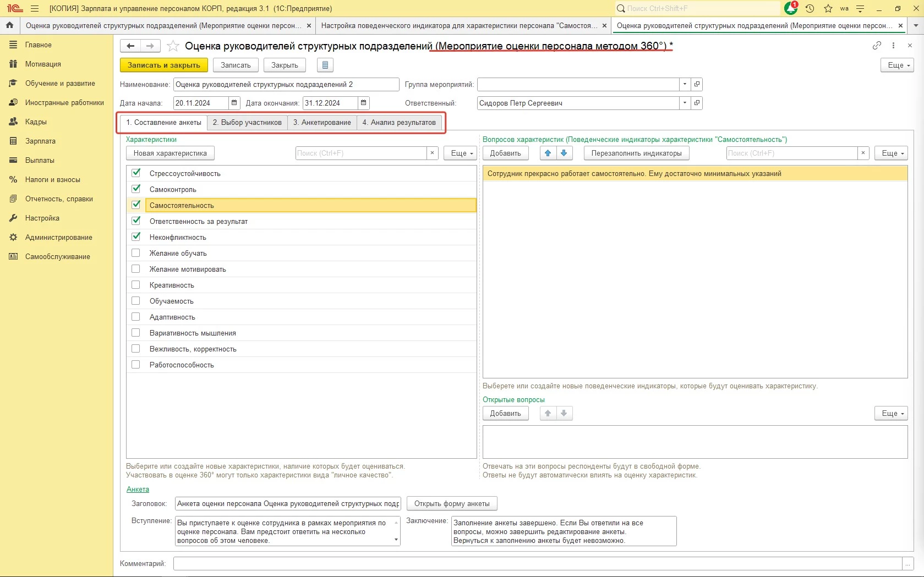Check the Желание обучать checkbox
Image resolution: width=924 pixels, height=577 pixels.
[x=136, y=253]
